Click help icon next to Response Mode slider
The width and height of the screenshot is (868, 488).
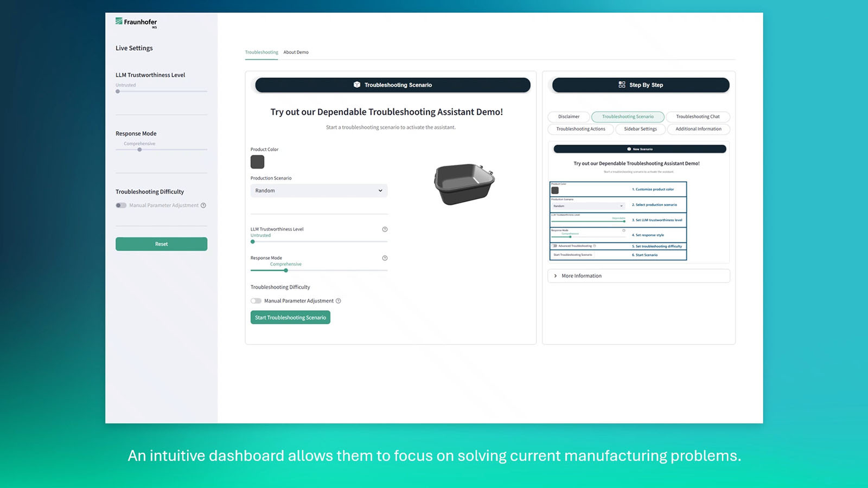tap(385, 258)
